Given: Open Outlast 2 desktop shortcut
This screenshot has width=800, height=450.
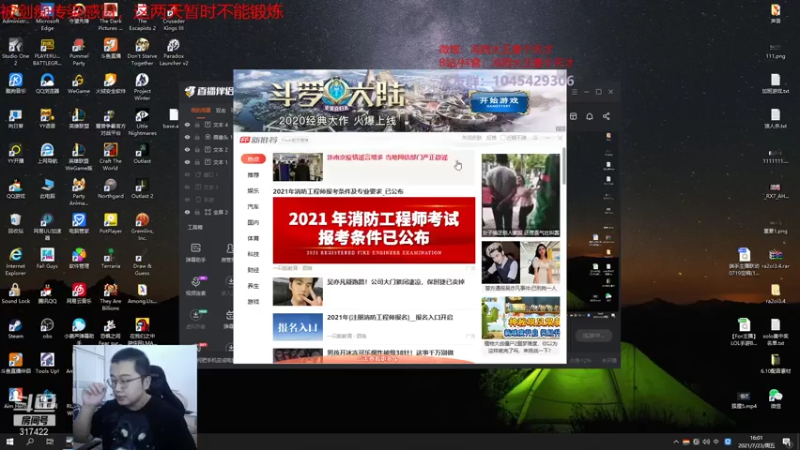Looking at the screenshot, I should click(x=142, y=188).
